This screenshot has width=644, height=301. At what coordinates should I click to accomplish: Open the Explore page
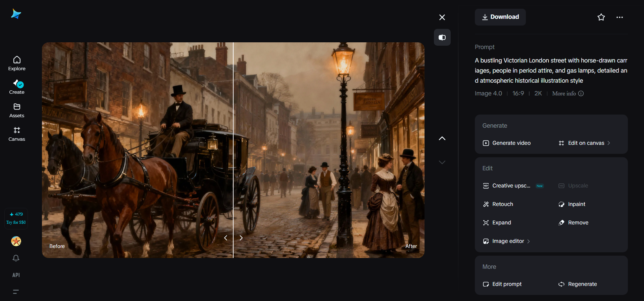[x=17, y=63]
